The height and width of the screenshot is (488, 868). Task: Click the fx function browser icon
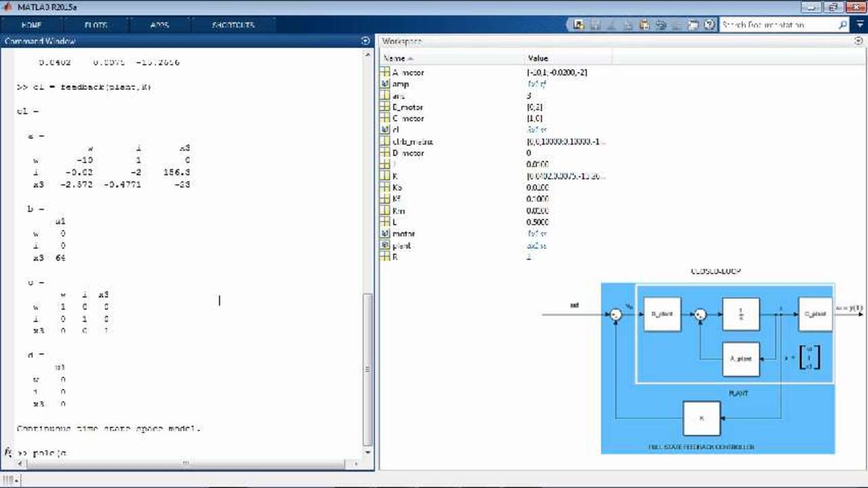coord(8,451)
